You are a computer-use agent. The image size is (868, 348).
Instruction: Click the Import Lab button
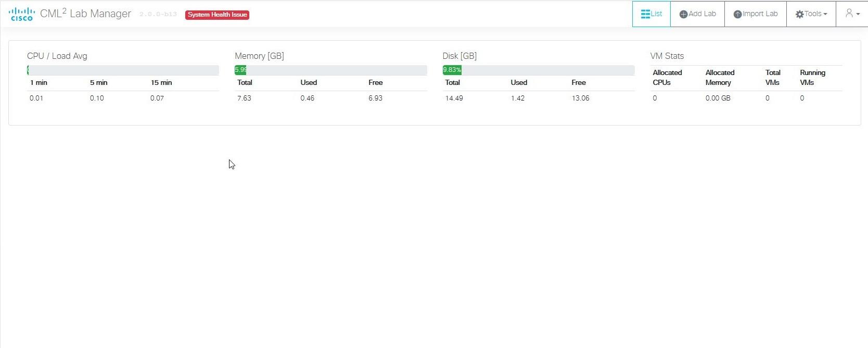756,14
